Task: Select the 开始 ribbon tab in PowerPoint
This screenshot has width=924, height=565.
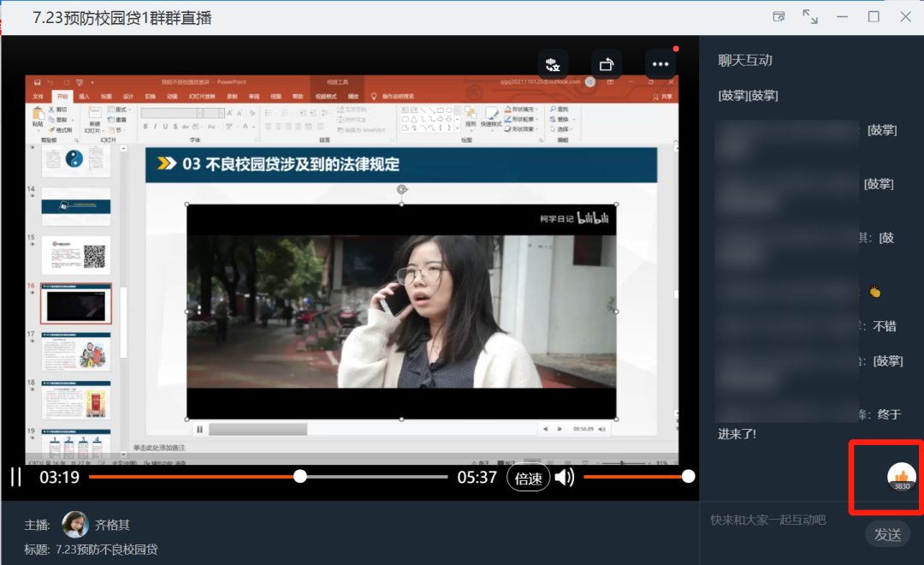Action: [x=62, y=97]
